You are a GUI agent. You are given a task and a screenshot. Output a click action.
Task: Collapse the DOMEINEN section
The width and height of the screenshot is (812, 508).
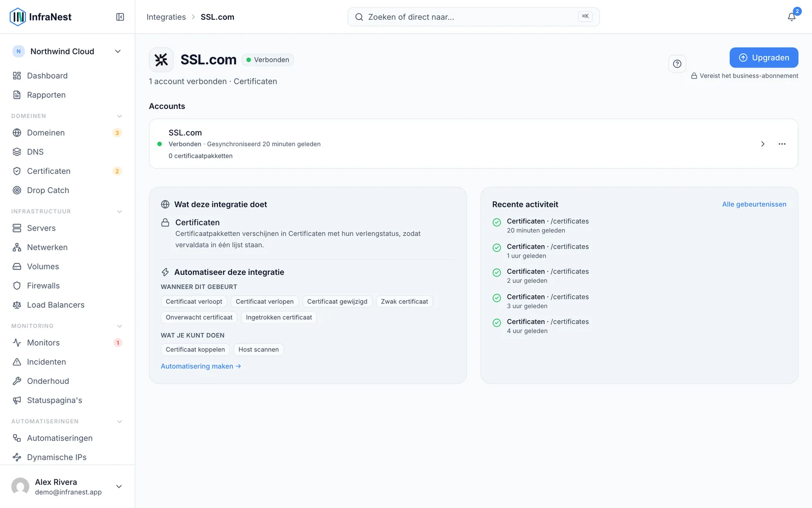click(x=120, y=116)
